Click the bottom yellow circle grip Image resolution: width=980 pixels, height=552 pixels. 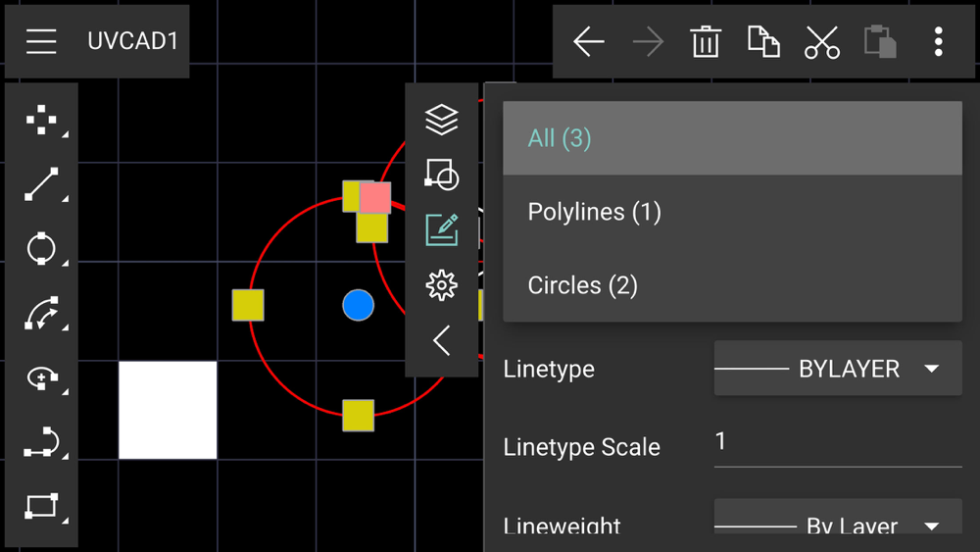(x=358, y=416)
